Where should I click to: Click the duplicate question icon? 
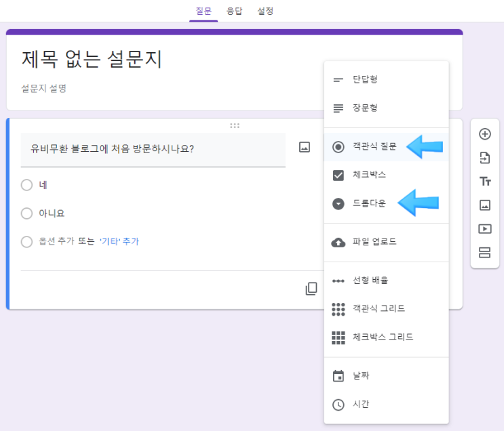(311, 289)
